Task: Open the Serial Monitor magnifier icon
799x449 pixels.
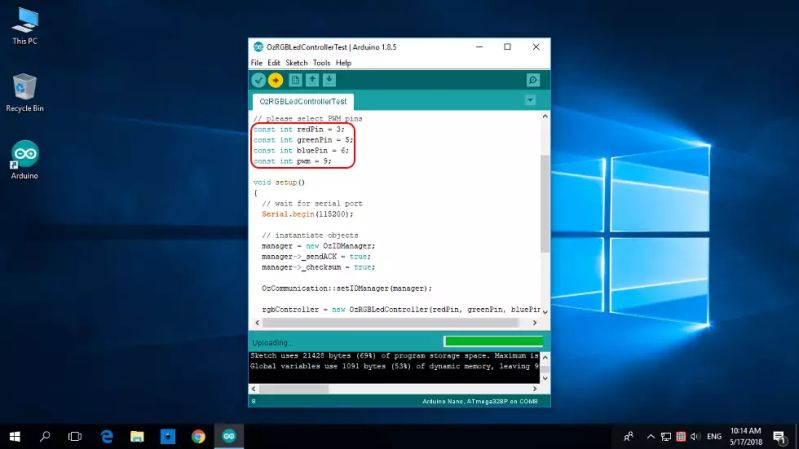Action: click(533, 80)
